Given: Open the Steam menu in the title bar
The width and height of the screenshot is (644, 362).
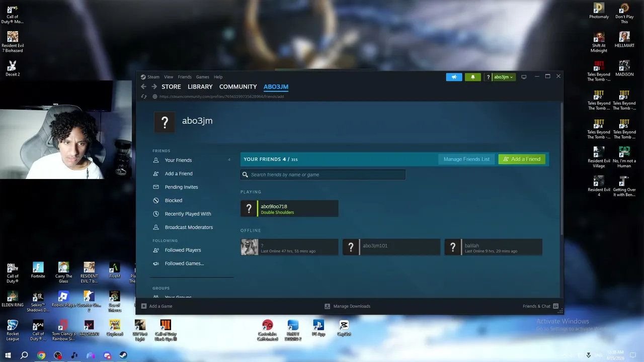Looking at the screenshot, I should tap(150, 77).
